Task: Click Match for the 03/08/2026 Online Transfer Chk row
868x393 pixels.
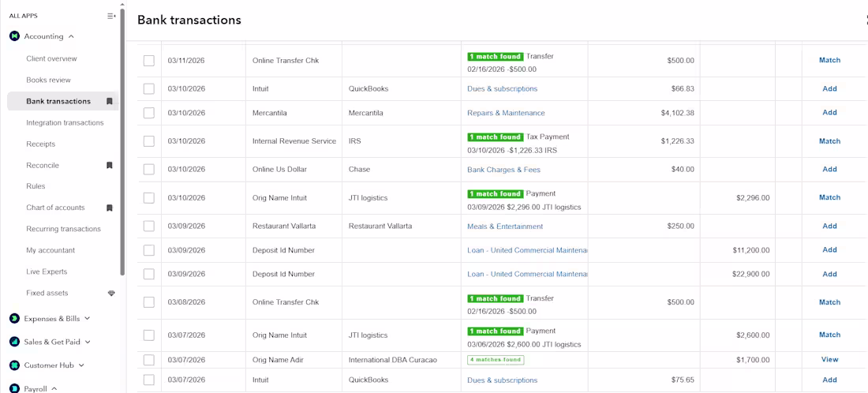Action: [829, 302]
